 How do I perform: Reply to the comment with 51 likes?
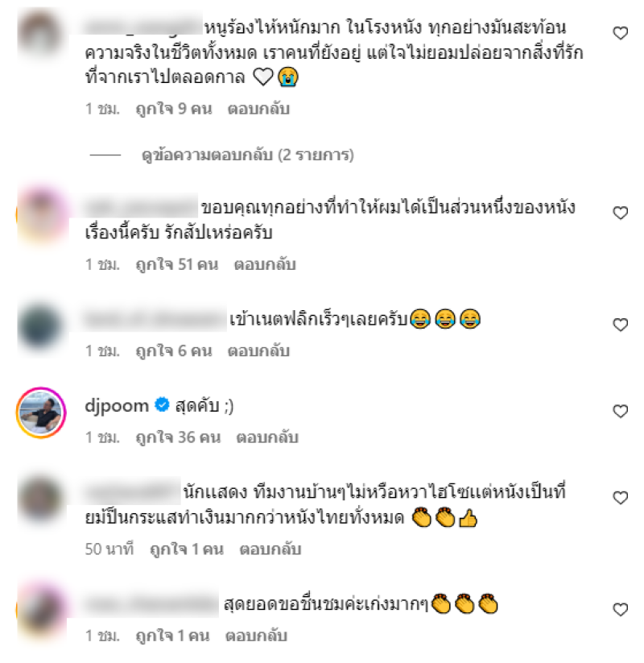coord(265,265)
